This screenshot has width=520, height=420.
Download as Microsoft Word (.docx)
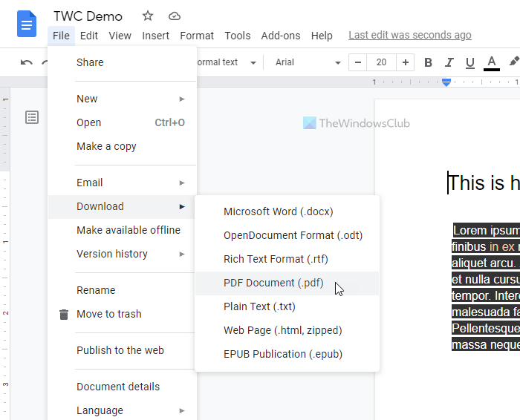click(x=287, y=211)
